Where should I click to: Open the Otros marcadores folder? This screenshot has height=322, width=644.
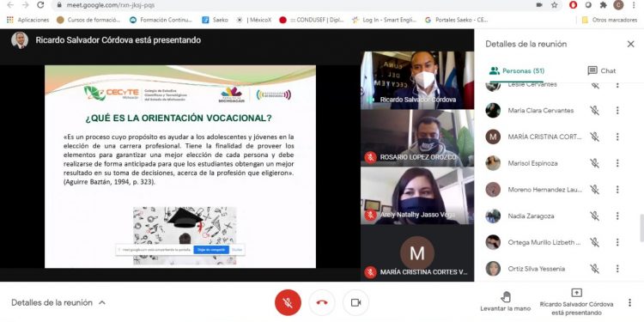pyautogui.click(x=610, y=20)
